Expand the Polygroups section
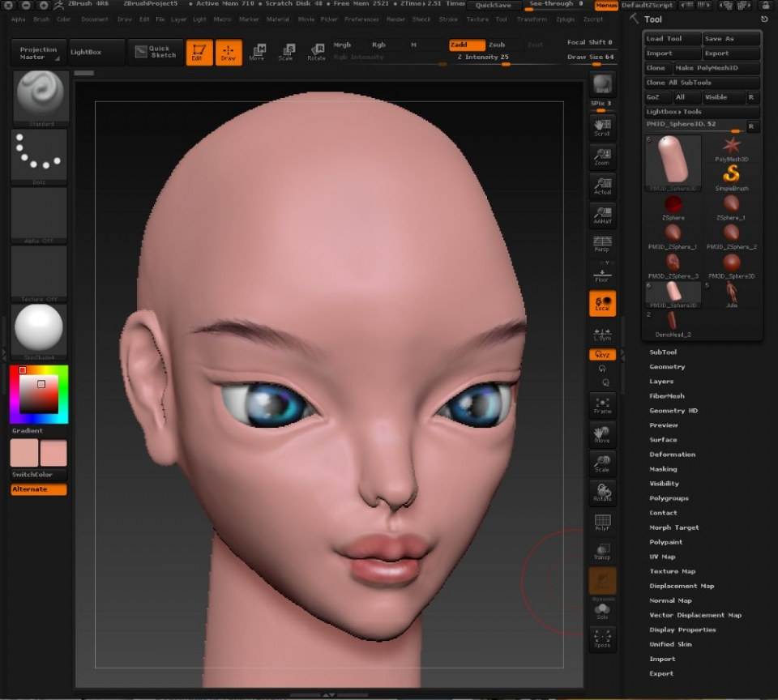Viewport: 778px width, 700px height. coord(669,498)
